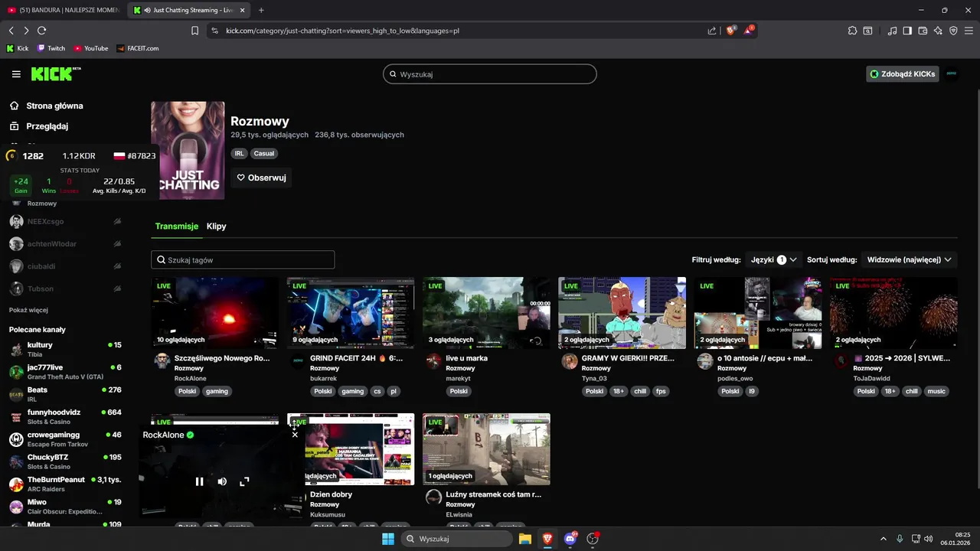980x551 pixels.
Task: Mute the RockAlone mini player volume
Action: click(222, 481)
